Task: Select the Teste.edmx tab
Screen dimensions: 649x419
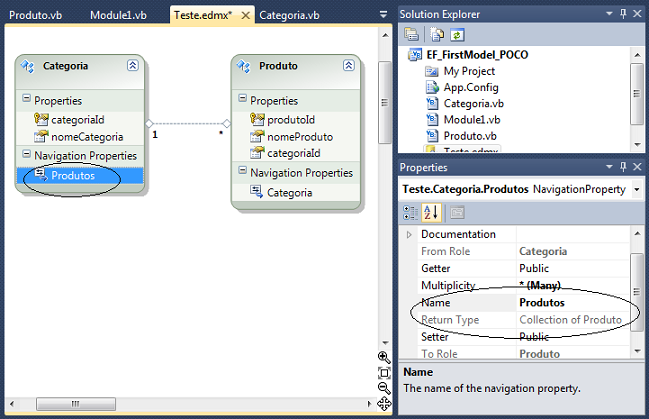Action: (x=203, y=15)
